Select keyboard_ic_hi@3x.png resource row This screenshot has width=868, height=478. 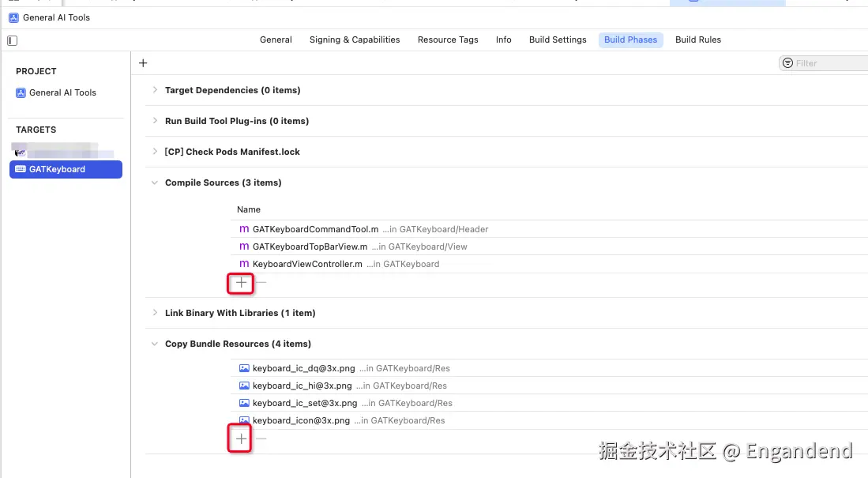coord(549,386)
